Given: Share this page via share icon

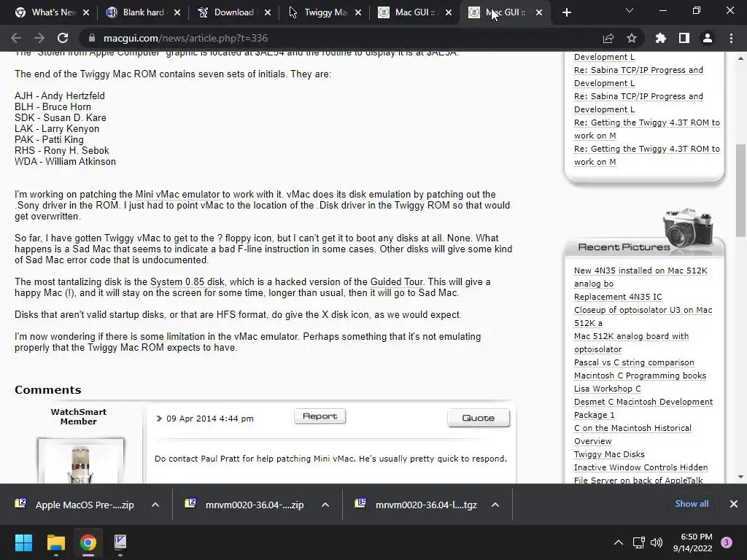Looking at the screenshot, I should pos(608,38).
